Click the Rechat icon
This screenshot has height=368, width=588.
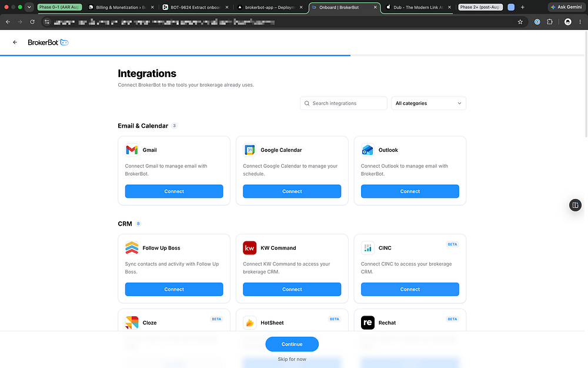(x=367, y=323)
